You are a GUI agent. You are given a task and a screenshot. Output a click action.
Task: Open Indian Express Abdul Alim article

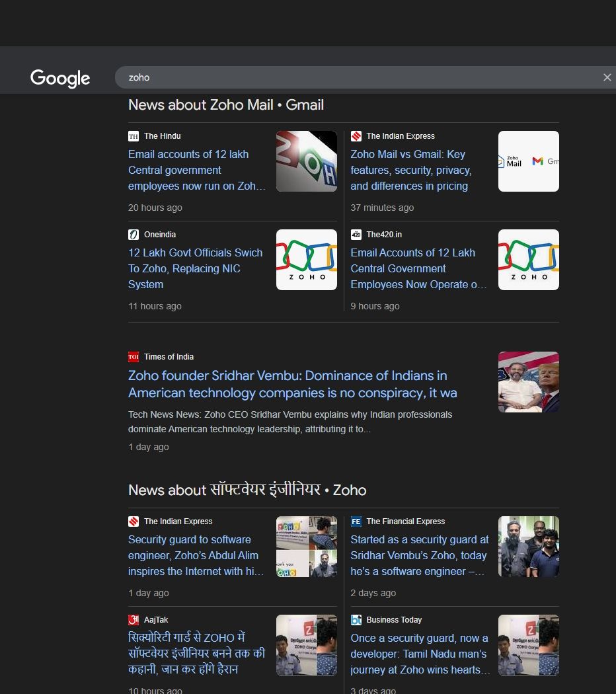click(195, 555)
